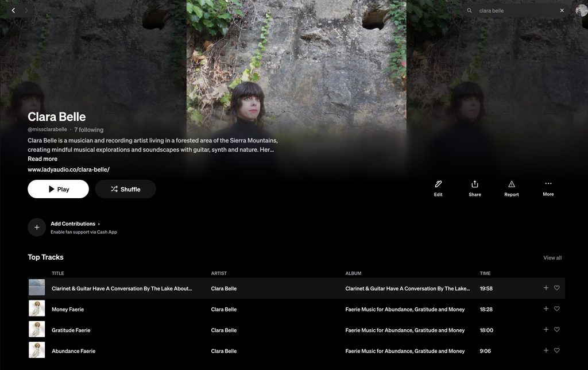Click the ALBUM column header
The image size is (588, 370).
353,273
